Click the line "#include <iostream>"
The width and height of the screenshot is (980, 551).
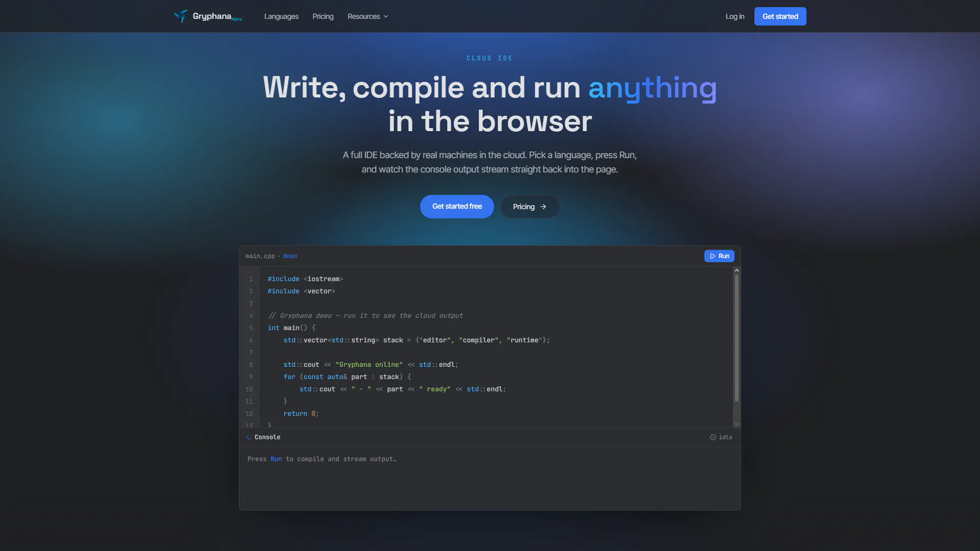click(x=305, y=279)
